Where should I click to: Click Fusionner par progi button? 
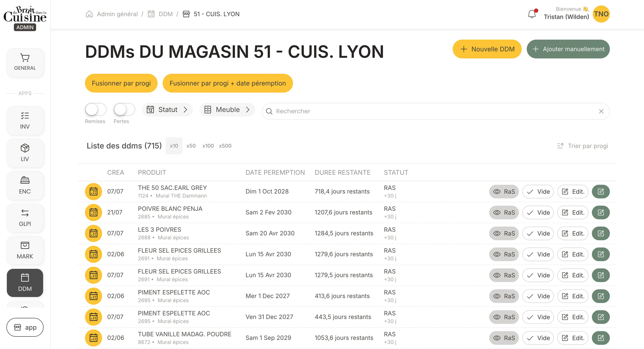click(x=121, y=83)
